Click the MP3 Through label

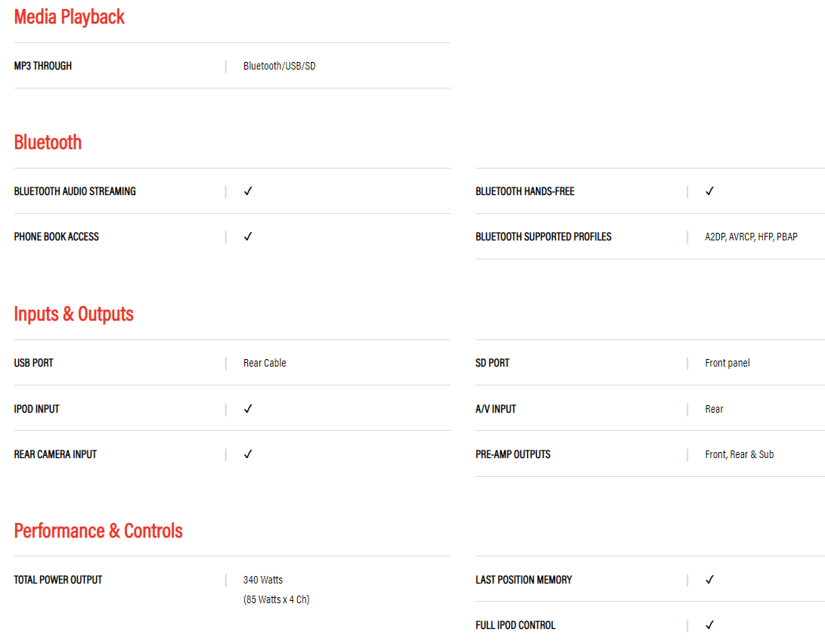tap(43, 66)
